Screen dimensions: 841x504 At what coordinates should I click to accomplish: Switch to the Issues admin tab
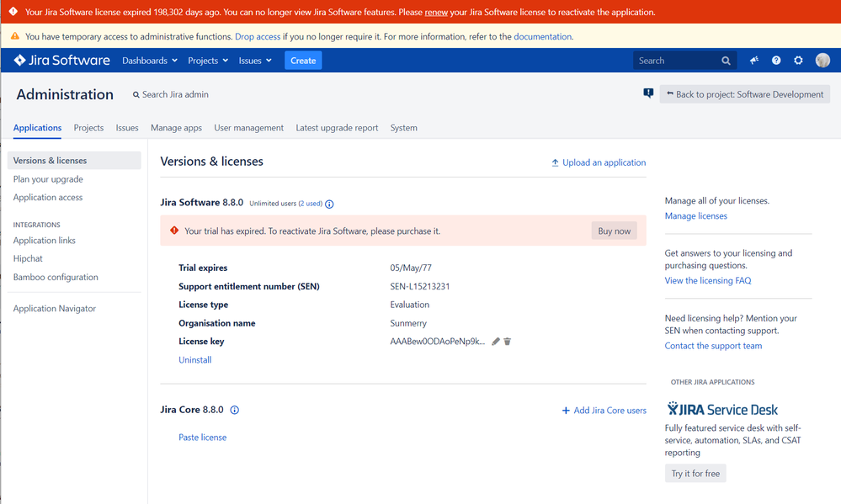click(x=127, y=128)
